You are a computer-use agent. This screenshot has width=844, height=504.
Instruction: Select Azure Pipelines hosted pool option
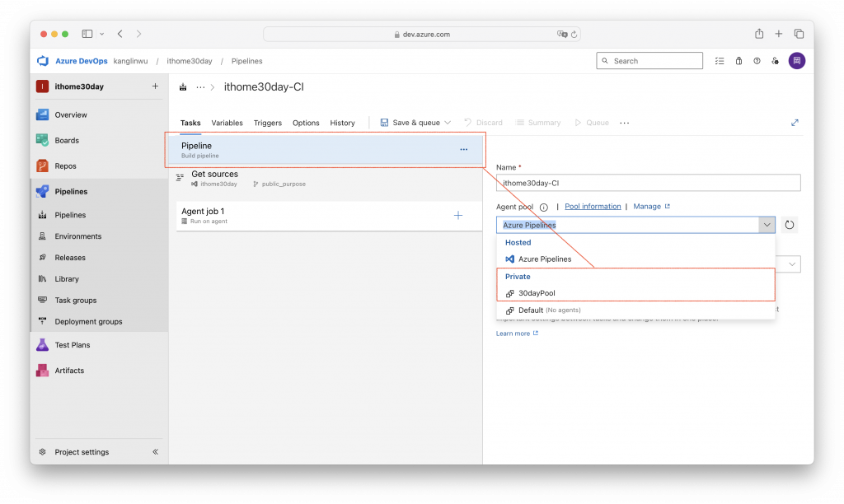(635, 259)
